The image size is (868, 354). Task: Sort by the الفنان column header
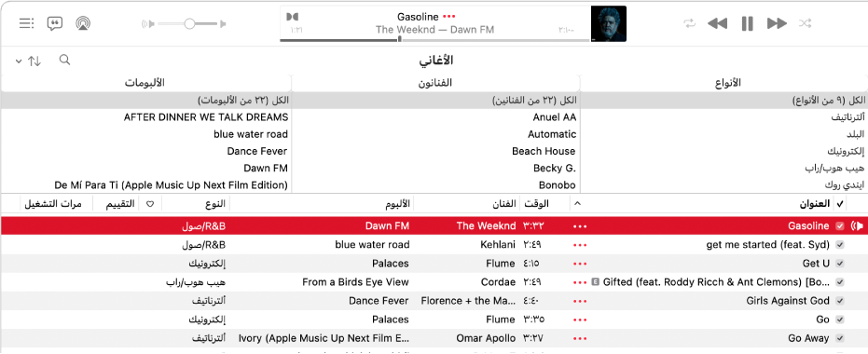point(504,203)
